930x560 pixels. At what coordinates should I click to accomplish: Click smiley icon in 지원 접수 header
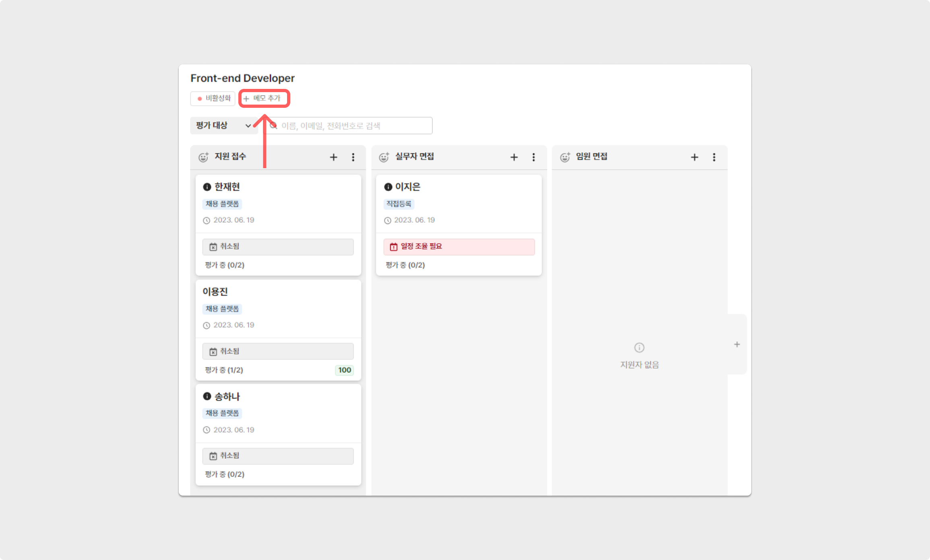(x=203, y=157)
